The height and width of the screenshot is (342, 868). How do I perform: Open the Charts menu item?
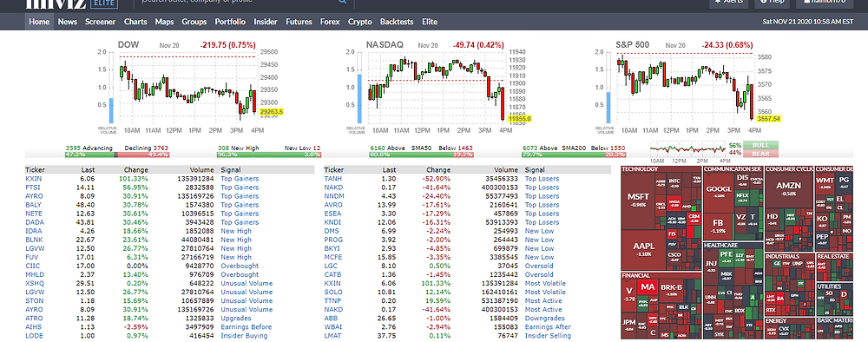pyautogui.click(x=135, y=22)
